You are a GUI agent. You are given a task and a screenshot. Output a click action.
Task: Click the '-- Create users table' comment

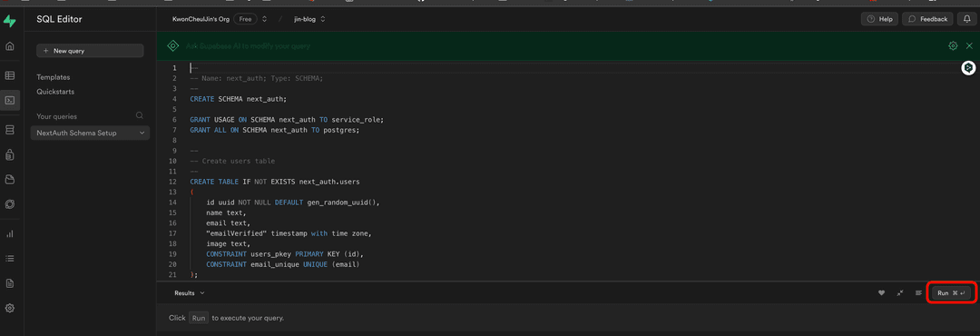(x=232, y=161)
